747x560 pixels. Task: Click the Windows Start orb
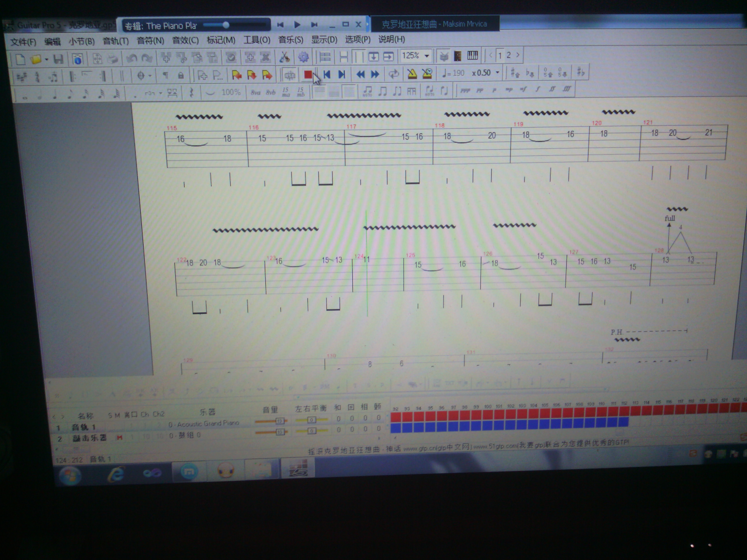70,475
